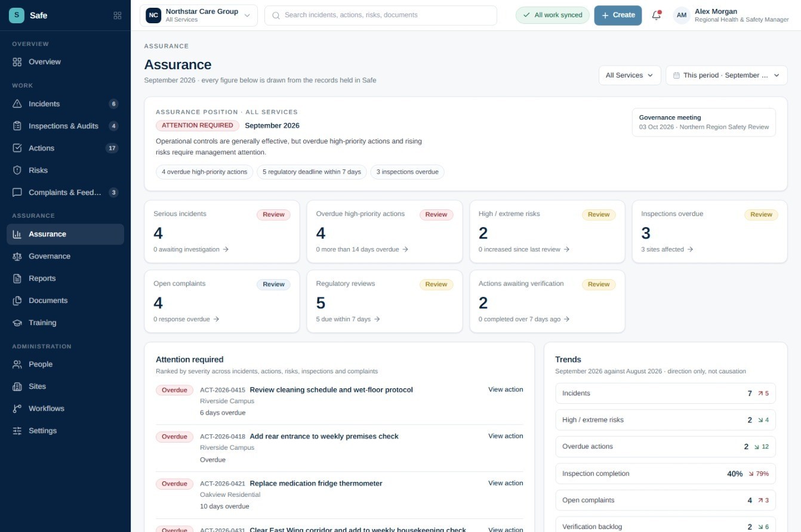Click '0 response overdue' link
The image size is (801, 532).
(x=186, y=319)
